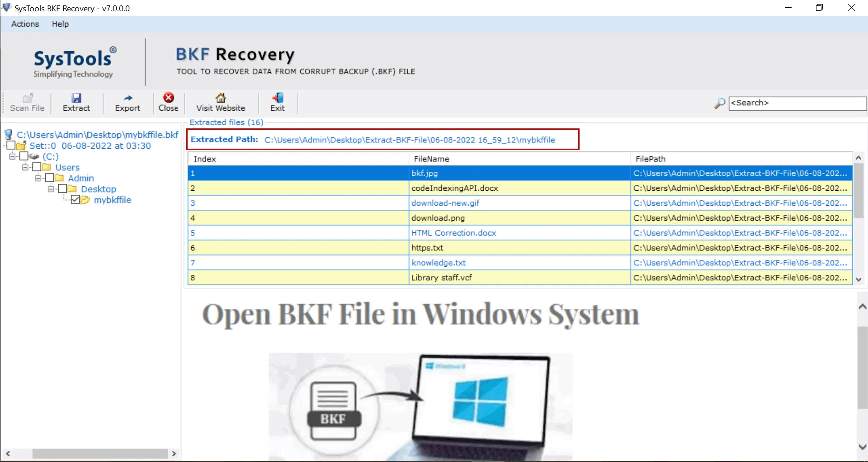Click the extracted path text
Image resolution: width=868 pixels, height=462 pixels.
click(x=410, y=140)
